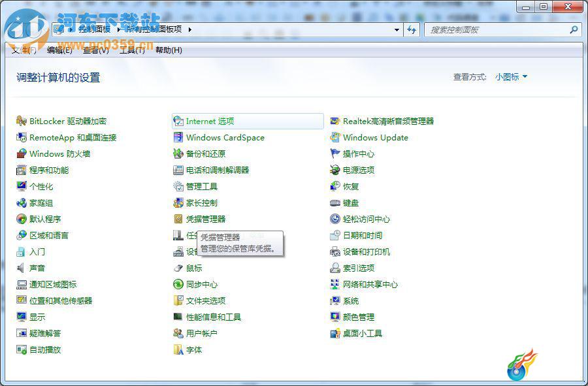Click the address bar refresh button
This screenshot has width=588, height=386.
click(x=412, y=29)
